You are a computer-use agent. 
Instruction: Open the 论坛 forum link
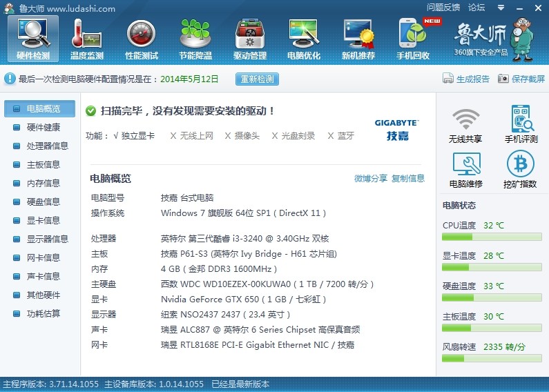pyautogui.click(x=476, y=8)
